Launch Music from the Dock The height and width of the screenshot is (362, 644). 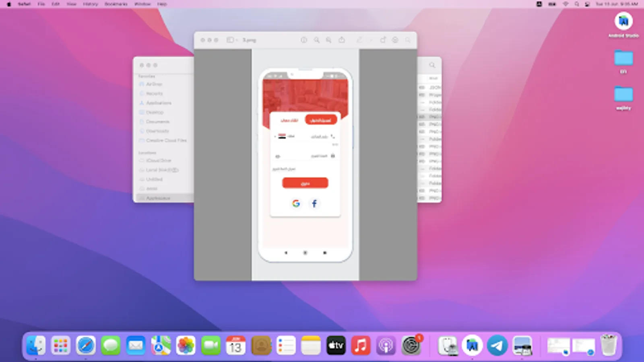pyautogui.click(x=361, y=346)
